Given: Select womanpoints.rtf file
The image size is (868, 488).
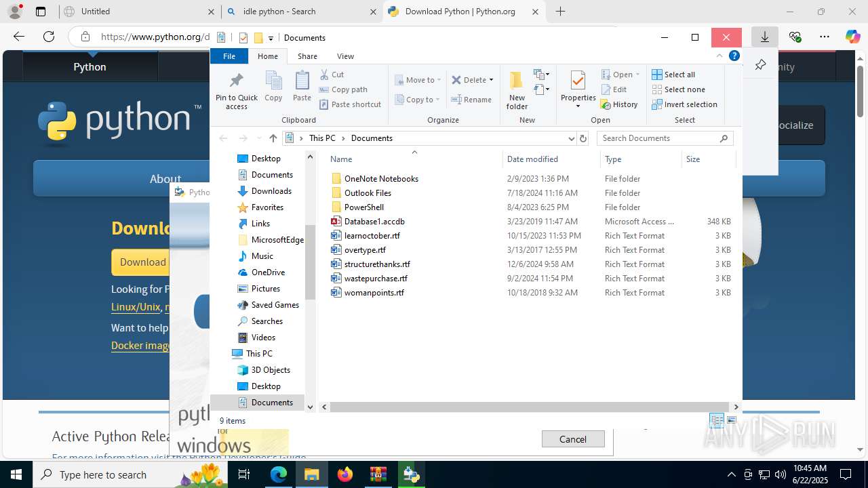Looking at the screenshot, I should pos(374,293).
